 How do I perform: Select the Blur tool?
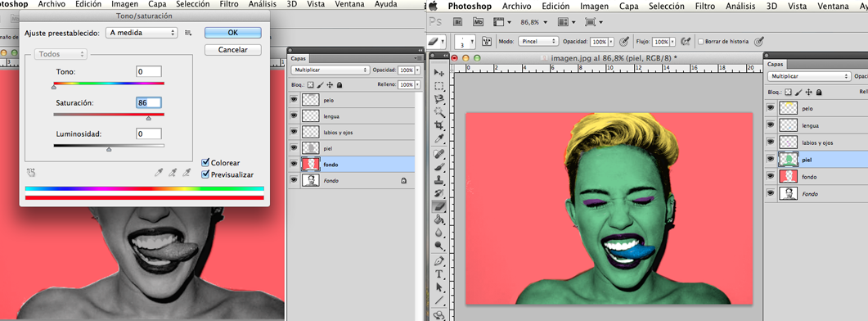click(x=439, y=233)
